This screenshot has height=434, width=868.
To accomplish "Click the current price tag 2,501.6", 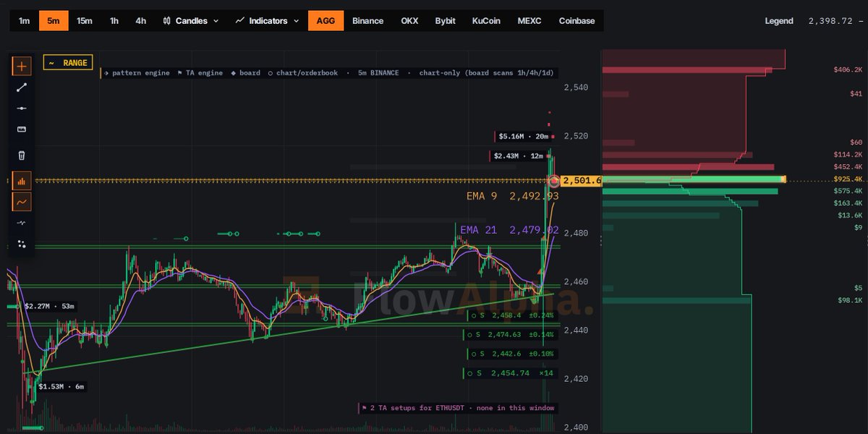I will (x=582, y=180).
